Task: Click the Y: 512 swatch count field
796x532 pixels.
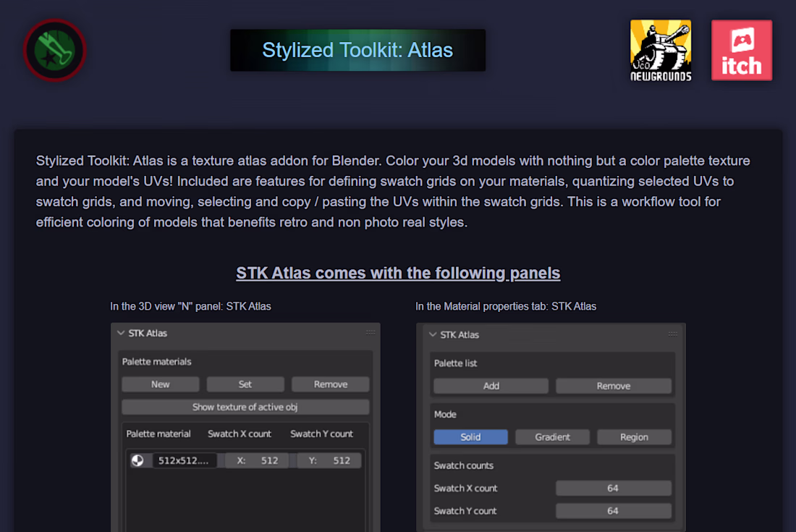Action: pyautogui.click(x=329, y=460)
